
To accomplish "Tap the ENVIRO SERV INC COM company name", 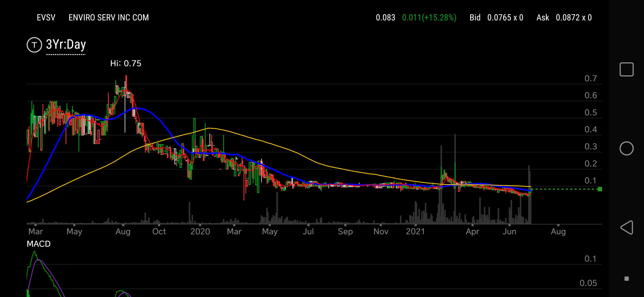I will point(109,18).
